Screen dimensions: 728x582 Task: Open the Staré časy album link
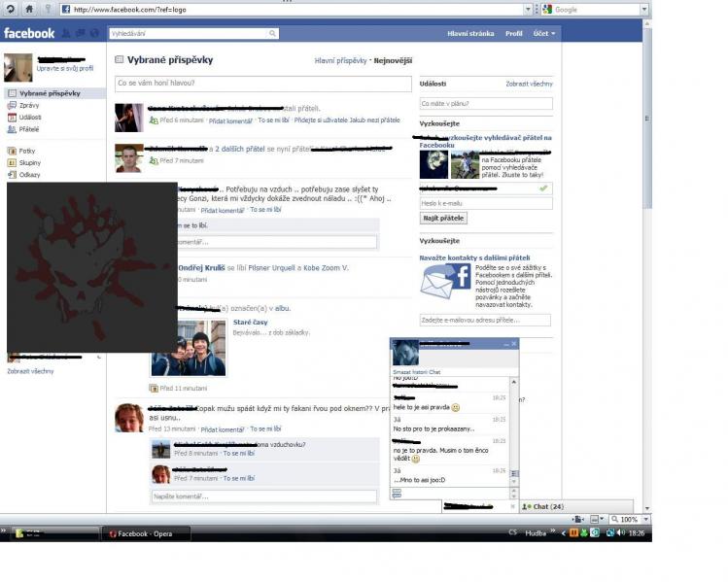pos(250,323)
